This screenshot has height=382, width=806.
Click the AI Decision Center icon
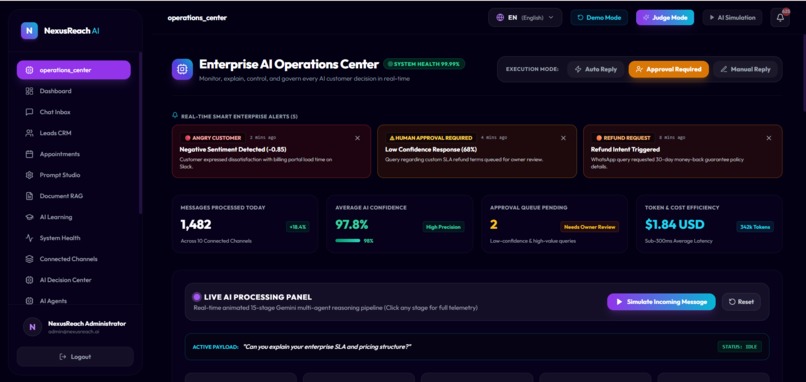[29, 280]
